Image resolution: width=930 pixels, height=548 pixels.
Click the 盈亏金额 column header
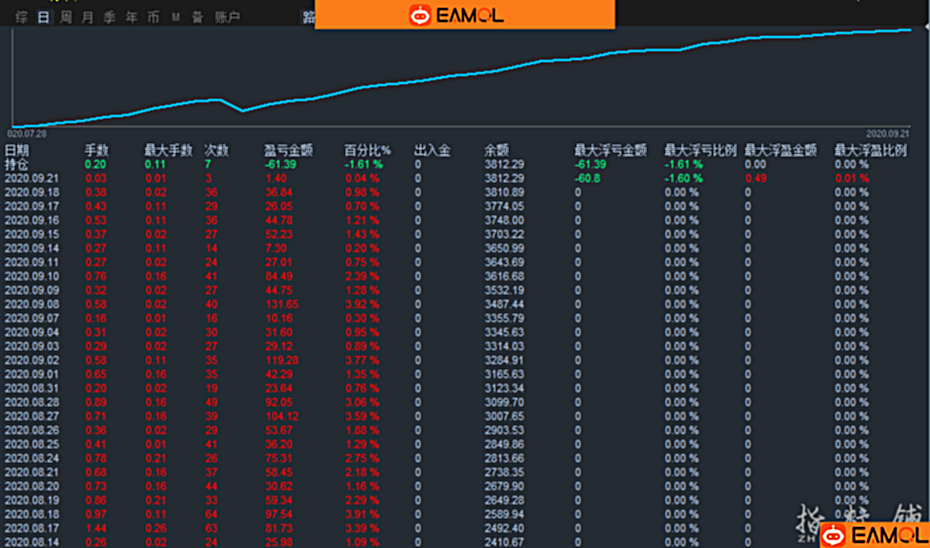(x=288, y=151)
